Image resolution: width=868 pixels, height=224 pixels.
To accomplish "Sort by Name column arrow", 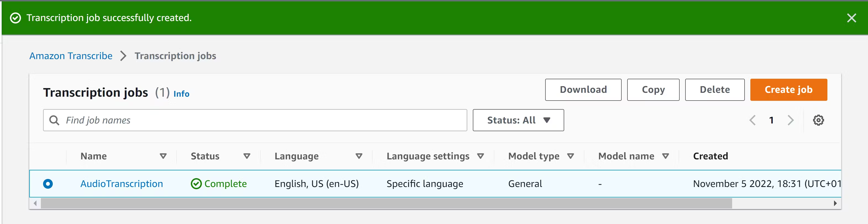I will pyautogui.click(x=163, y=156).
